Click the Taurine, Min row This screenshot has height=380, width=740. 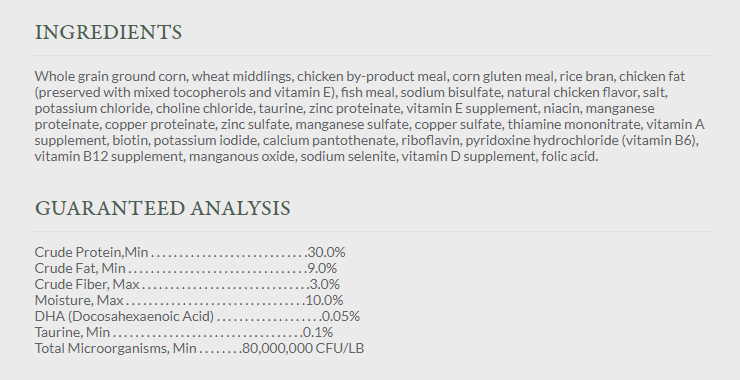click(184, 332)
